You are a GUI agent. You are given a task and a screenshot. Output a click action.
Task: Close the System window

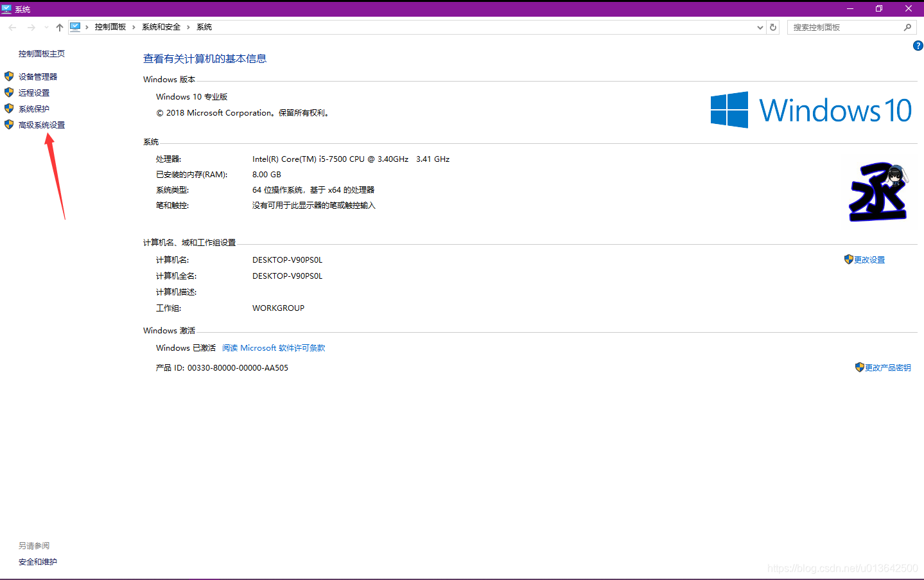[x=909, y=8]
